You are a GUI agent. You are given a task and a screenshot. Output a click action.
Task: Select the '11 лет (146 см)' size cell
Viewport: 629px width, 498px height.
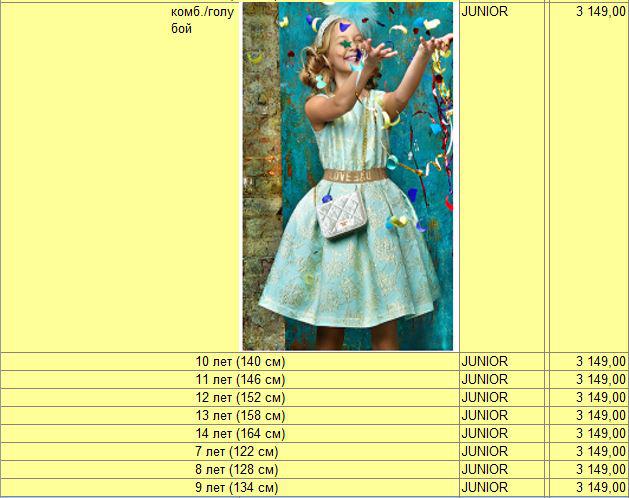tap(240, 380)
